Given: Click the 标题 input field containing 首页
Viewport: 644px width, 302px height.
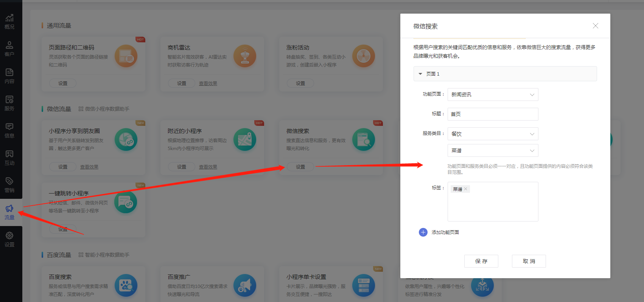Looking at the screenshot, I should 493,114.
